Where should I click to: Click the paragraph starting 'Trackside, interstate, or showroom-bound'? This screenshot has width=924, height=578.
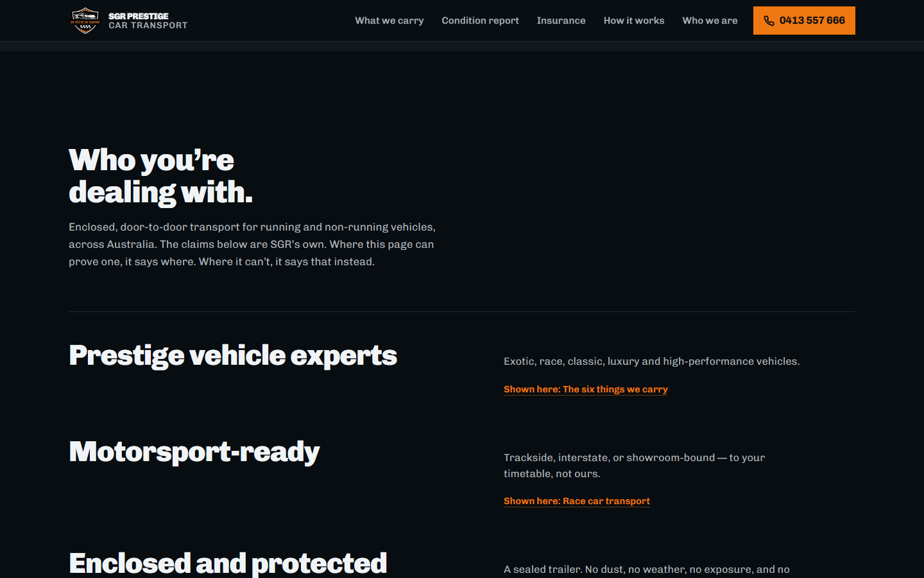coord(634,466)
